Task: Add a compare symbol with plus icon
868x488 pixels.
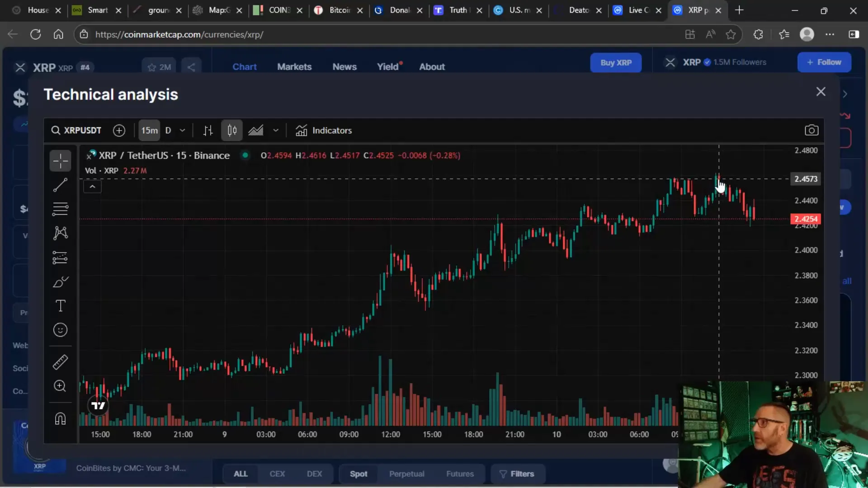Action: pyautogui.click(x=119, y=131)
